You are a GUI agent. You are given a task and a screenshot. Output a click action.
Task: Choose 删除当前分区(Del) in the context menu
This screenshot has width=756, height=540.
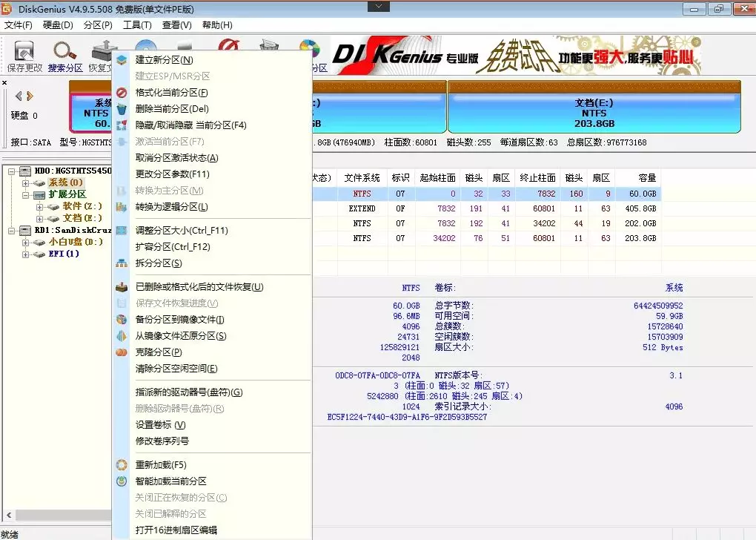[172, 109]
